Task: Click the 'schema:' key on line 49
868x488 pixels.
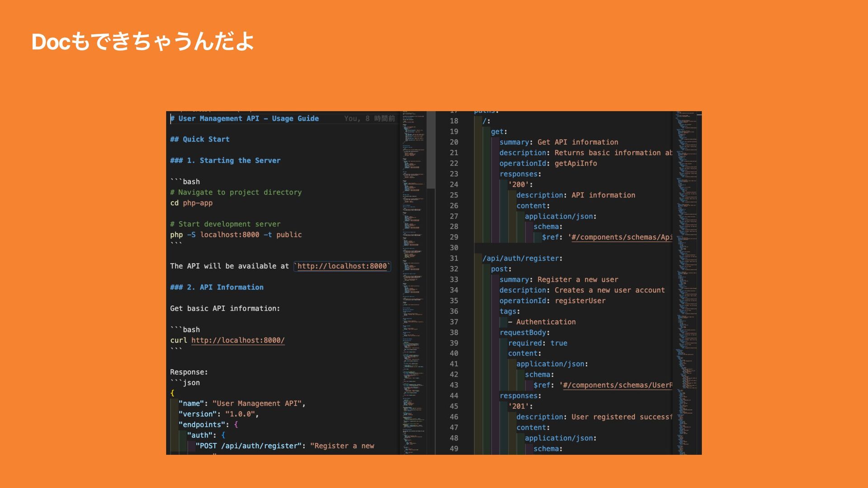Action: [x=548, y=449]
